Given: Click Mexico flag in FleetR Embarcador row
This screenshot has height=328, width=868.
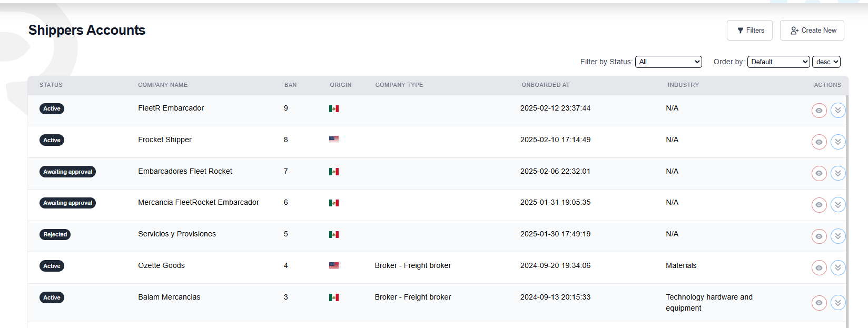Looking at the screenshot, I should tap(334, 108).
